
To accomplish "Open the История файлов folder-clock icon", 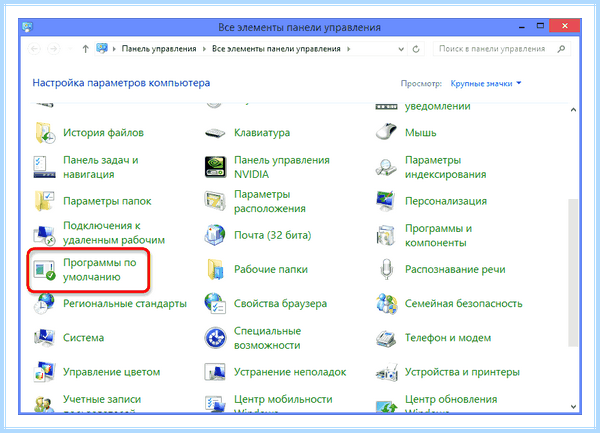I will (x=44, y=133).
